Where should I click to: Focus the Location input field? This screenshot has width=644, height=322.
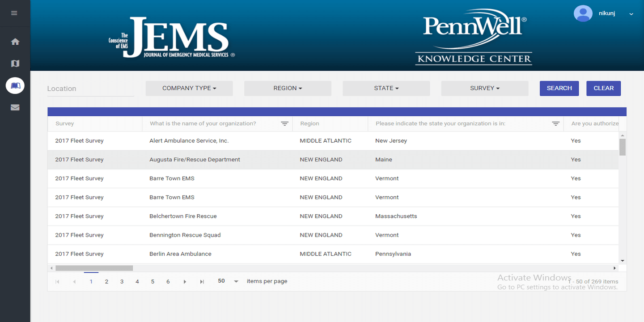tap(91, 89)
